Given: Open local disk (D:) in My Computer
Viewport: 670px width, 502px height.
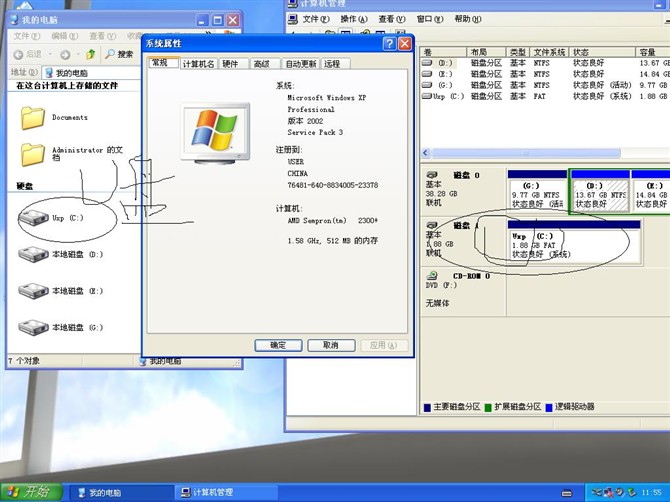Looking at the screenshot, I should 35,255.
